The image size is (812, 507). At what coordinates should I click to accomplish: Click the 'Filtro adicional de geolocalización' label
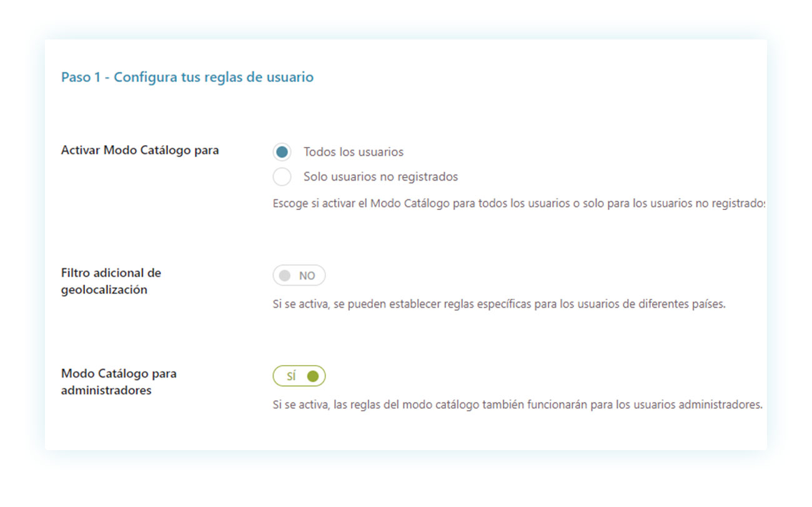click(x=111, y=281)
